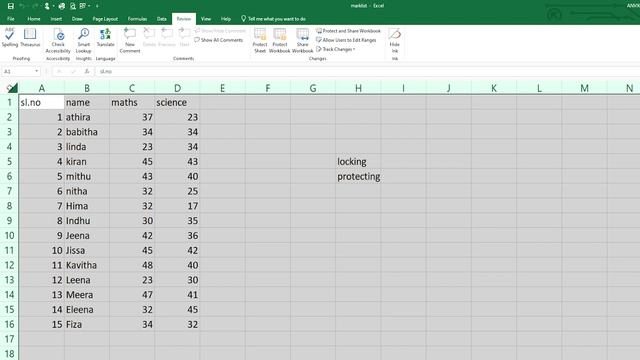
Task: Click the formula bar showing sl.no
Action: (367, 71)
